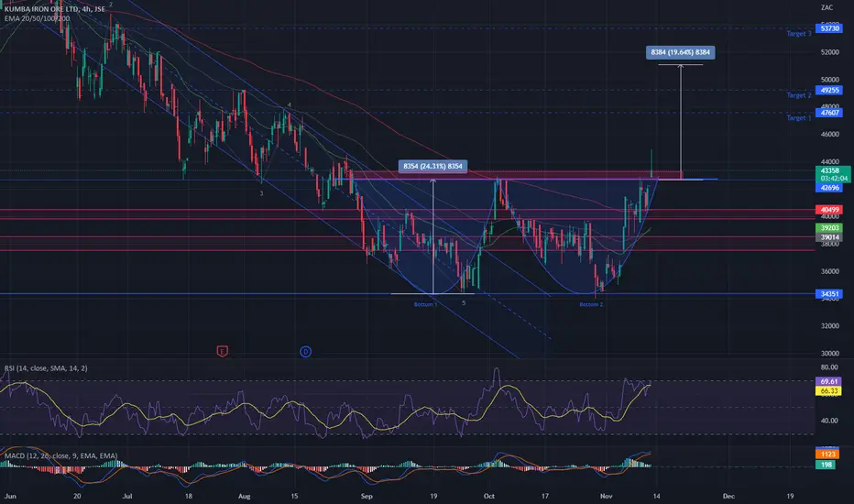The image size is (854, 504).
Task: Click the 30000 price scale tick
Action: pyautogui.click(x=830, y=353)
